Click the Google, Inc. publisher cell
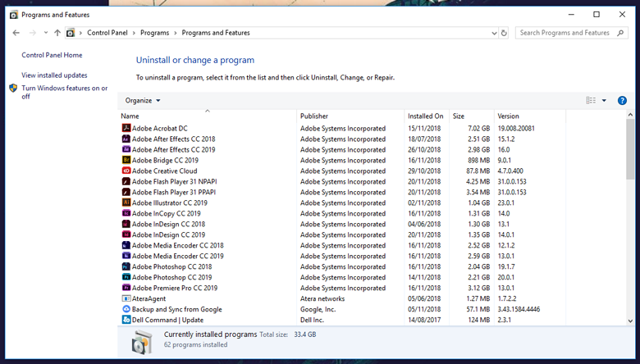Image resolution: width=640 pixels, height=364 pixels. point(318,309)
